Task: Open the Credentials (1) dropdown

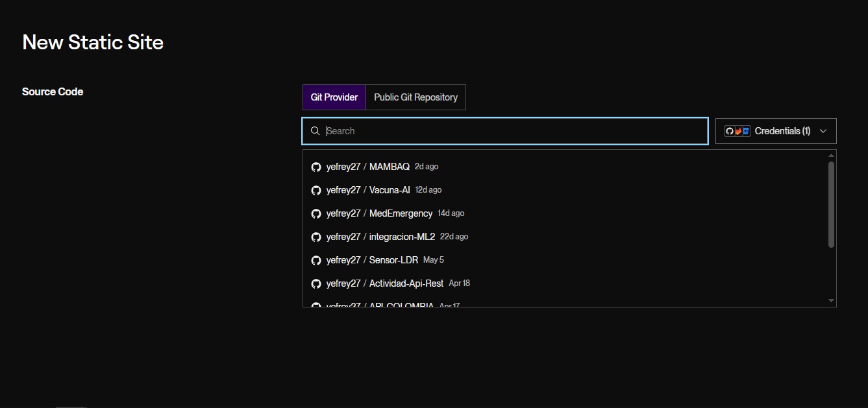Action: point(776,131)
